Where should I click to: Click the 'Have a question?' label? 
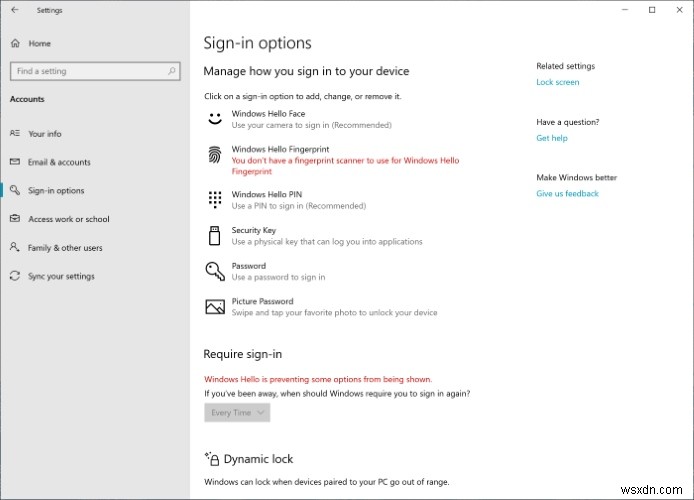(x=568, y=122)
